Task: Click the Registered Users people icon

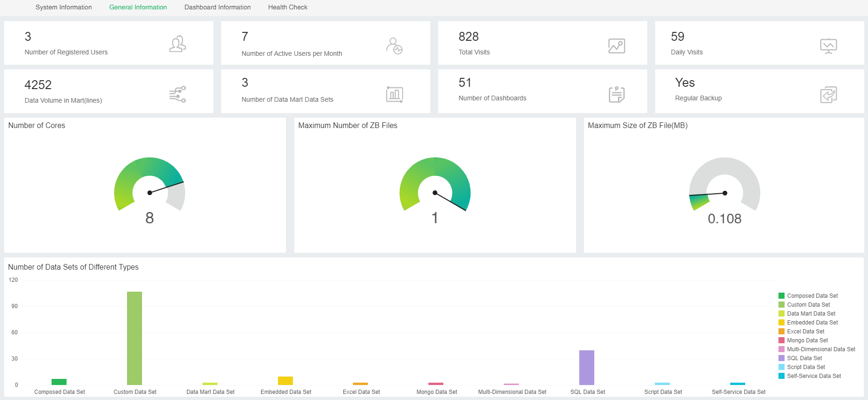Action: point(178,44)
